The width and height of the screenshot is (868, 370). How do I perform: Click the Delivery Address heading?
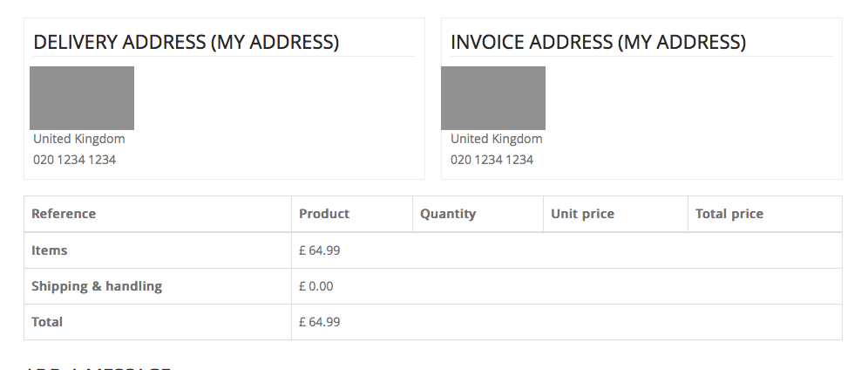(x=186, y=42)
